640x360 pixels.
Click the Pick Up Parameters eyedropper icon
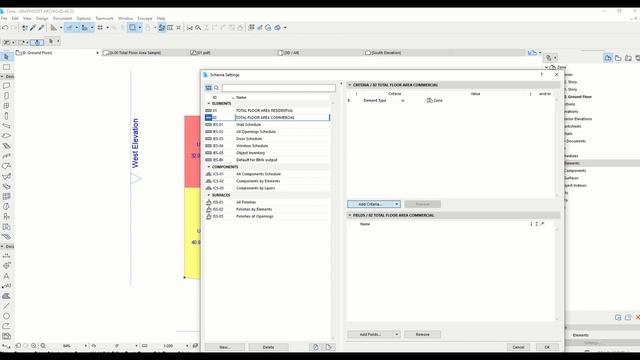tap(33, 27)
